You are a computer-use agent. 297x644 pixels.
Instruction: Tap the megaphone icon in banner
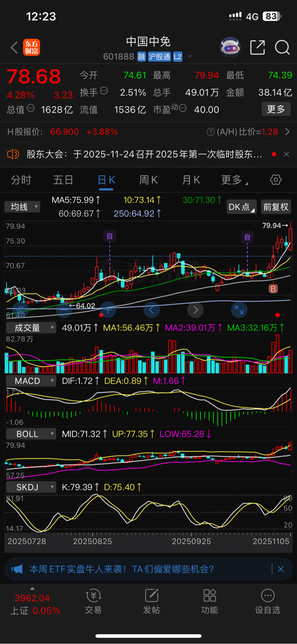17,569
